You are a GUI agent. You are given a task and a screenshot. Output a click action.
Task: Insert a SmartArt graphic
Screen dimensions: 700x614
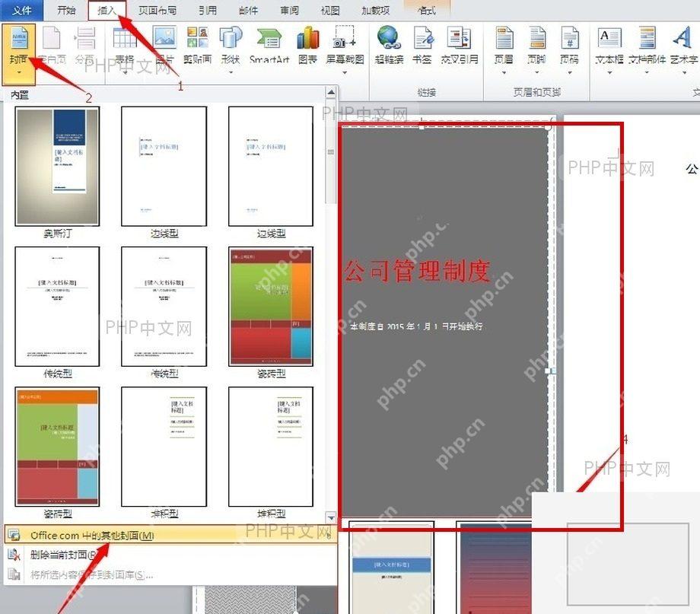pos(269,46)
